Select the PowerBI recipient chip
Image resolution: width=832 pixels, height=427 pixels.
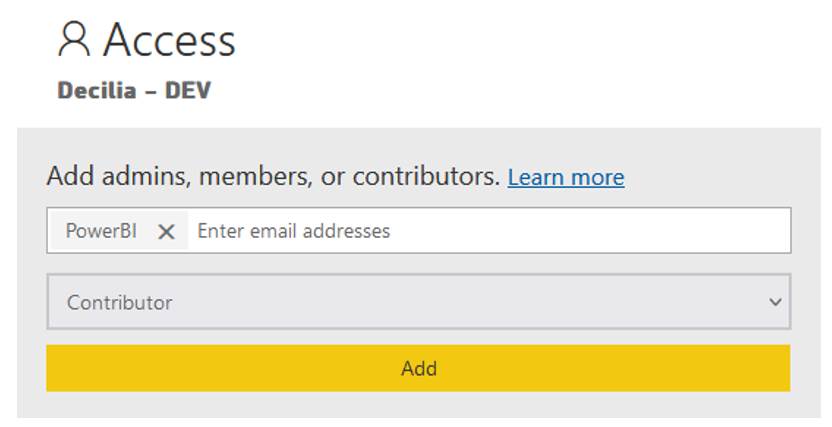(120, 231)
